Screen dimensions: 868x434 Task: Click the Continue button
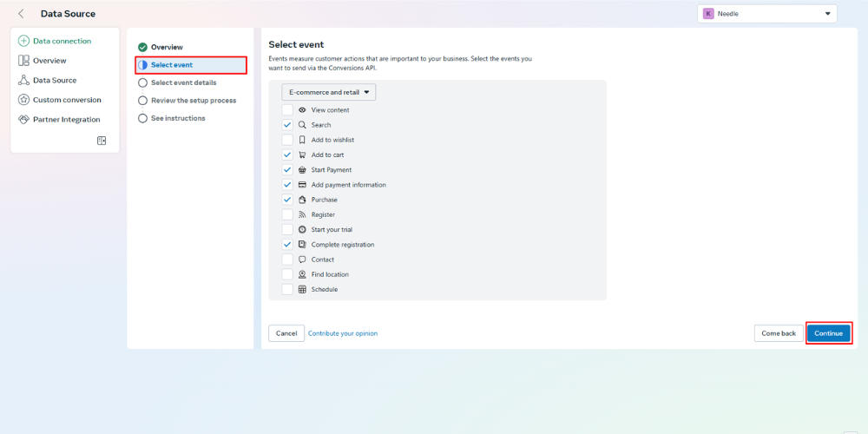click(829, 333)
